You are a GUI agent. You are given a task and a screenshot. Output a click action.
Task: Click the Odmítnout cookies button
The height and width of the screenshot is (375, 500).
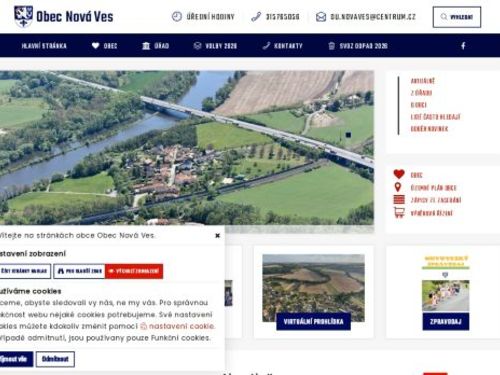click(x=55, y=359)
